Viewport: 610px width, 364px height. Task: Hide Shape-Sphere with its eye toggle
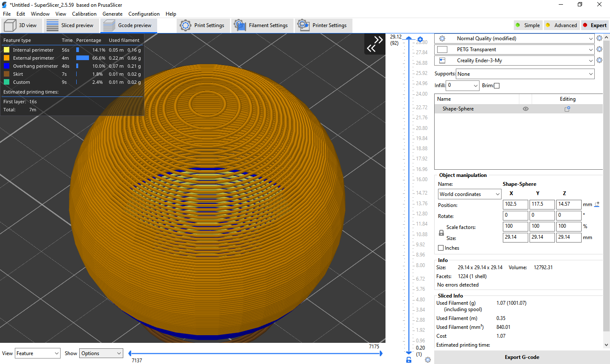pos(526,109)
